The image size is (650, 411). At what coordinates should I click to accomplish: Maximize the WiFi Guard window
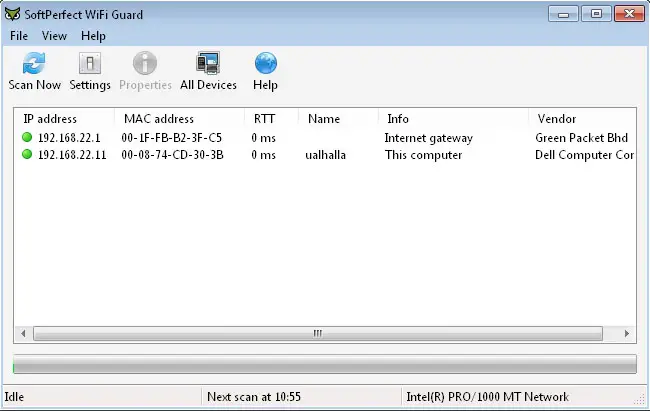[x=596, y=14]
